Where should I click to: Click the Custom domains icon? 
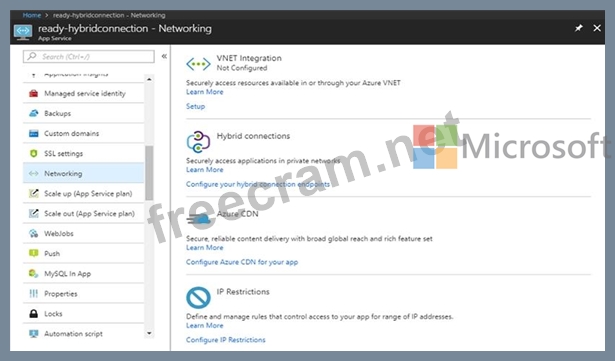[x=34, y=133]
